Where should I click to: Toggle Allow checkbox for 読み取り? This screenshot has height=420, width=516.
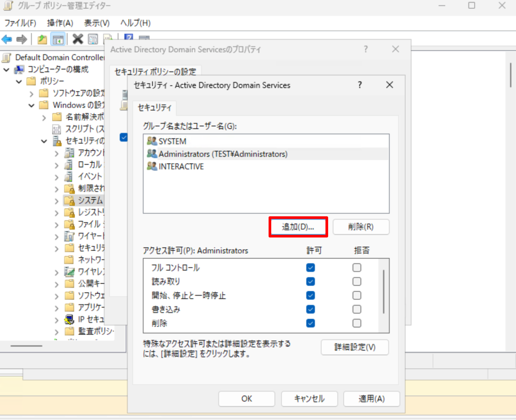coord(310,282)
